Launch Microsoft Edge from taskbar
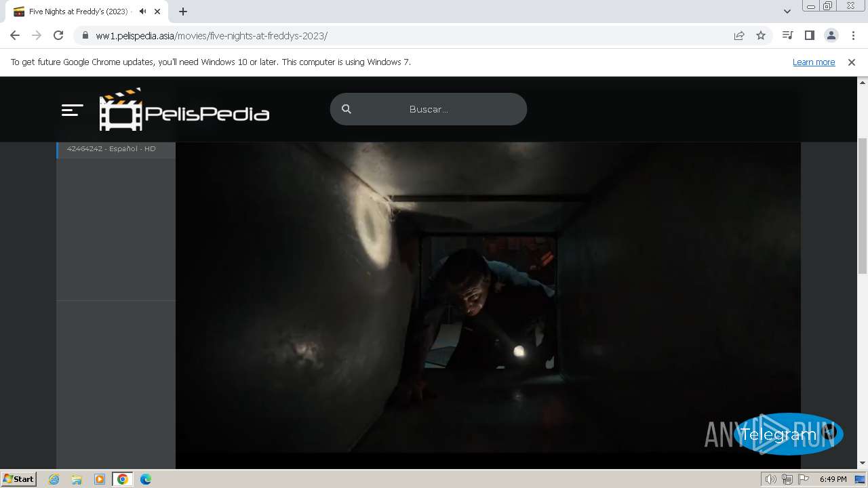This screenshot has height=488, width=868. point(146,479)
